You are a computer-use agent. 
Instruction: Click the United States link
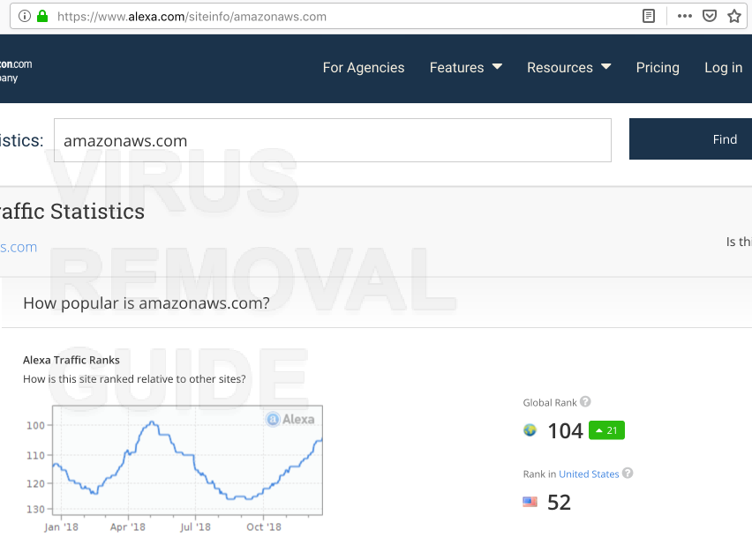coord(589,474)
